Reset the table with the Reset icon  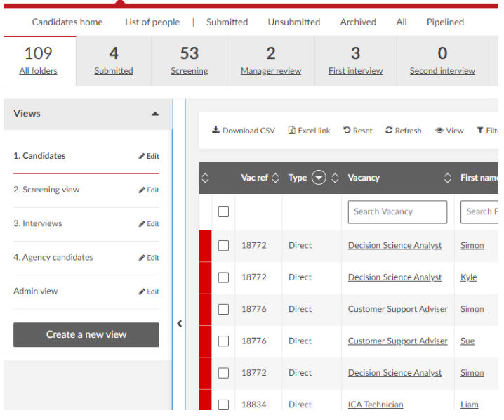(347, 131)
